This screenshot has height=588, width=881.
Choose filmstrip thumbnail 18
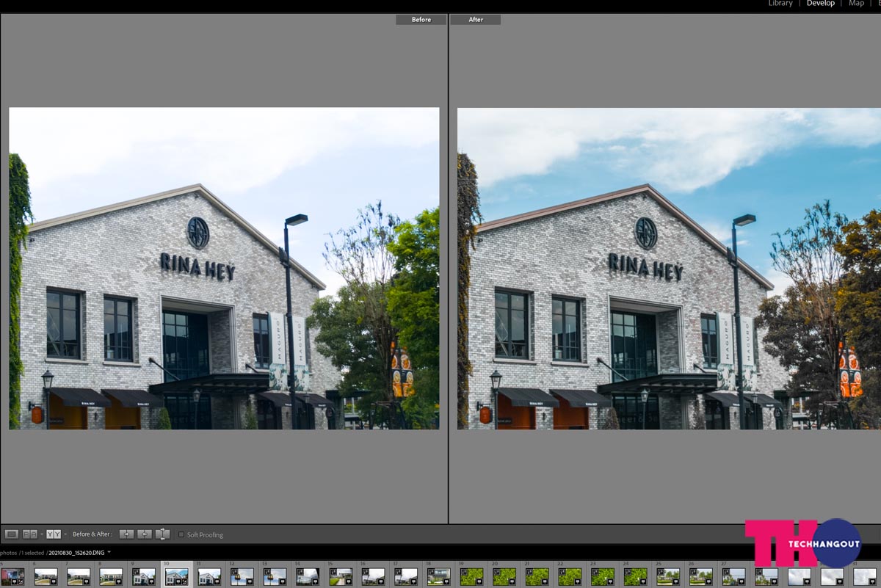pyautogui.click(x=439, y=576)
